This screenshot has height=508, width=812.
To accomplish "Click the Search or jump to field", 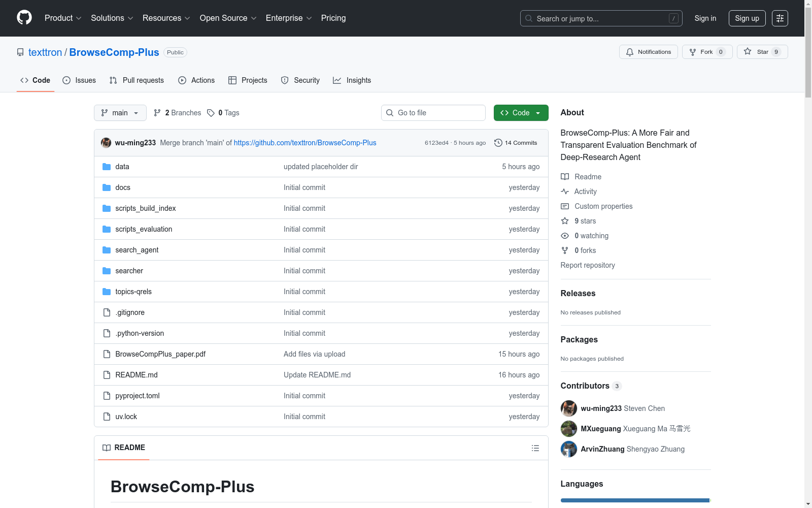I will (x=601, y=18).
